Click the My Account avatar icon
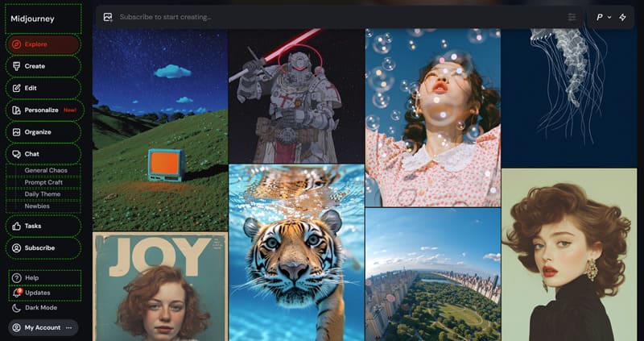This screenshot has width=644, height=341. pos(16,328)
